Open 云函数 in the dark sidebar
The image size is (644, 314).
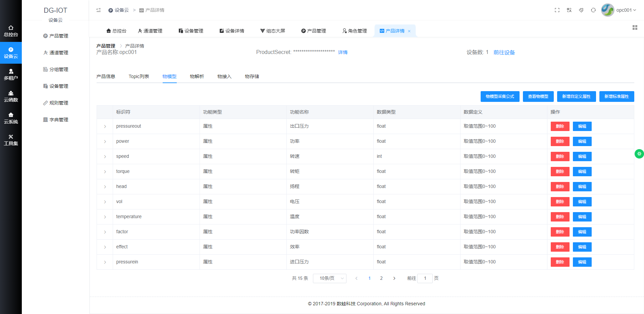pos(11,97)
